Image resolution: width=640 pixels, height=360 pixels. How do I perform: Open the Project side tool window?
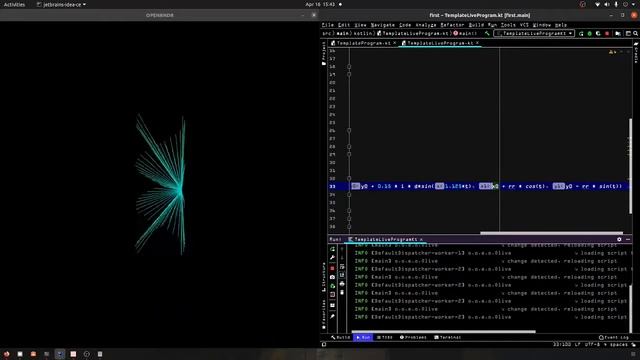324,53
